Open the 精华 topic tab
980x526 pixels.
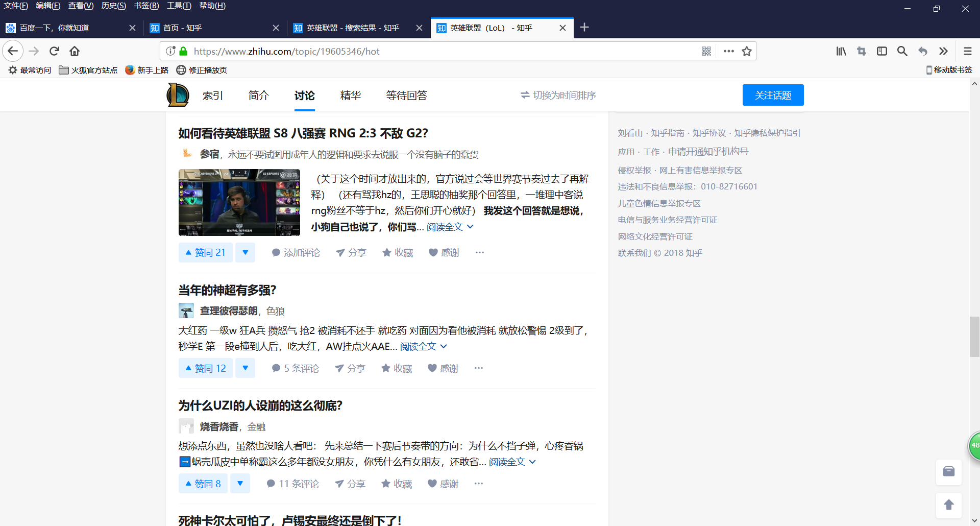click(350, 95)
